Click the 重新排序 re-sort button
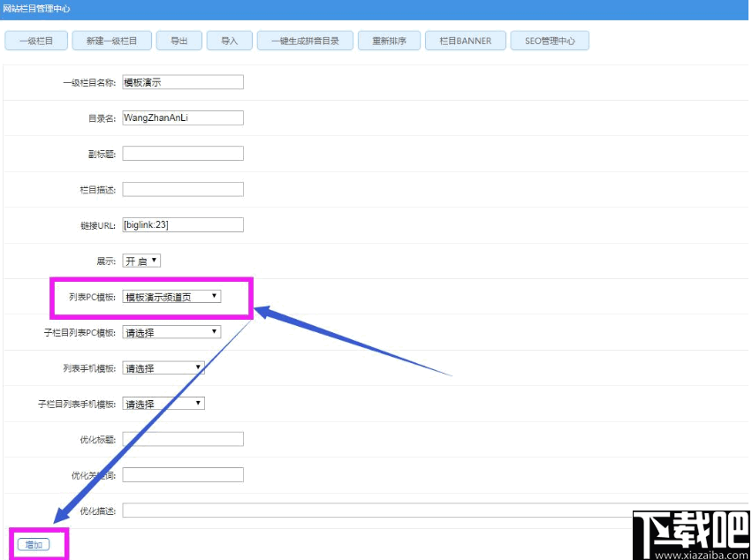The image size is (752, 560). pos(389,40)
